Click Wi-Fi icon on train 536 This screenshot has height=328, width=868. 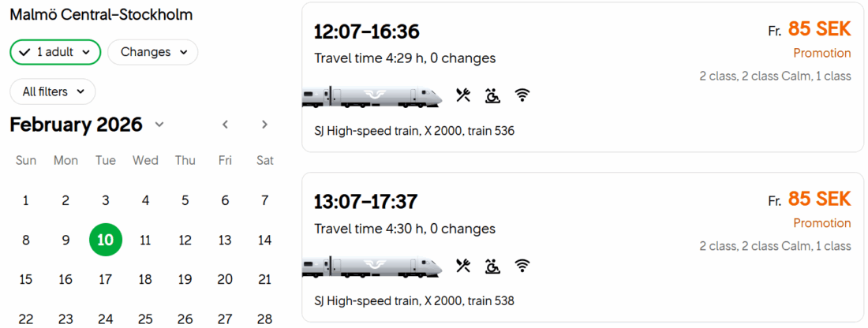(522, 95)
